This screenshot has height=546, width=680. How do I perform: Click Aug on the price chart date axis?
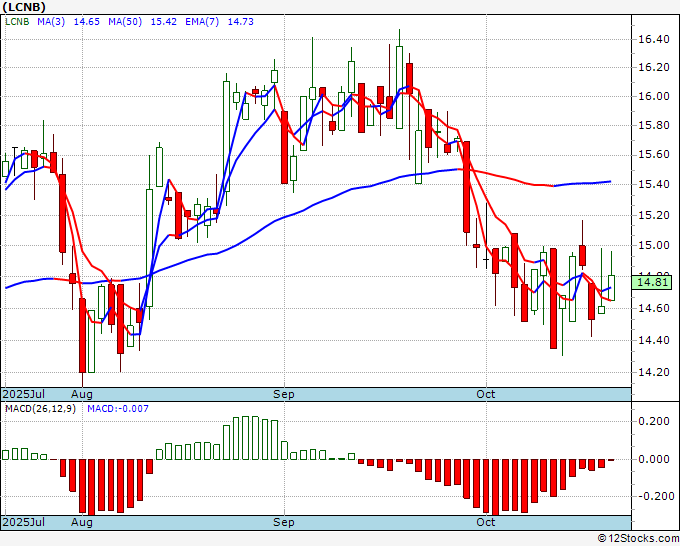coord(82,394)
